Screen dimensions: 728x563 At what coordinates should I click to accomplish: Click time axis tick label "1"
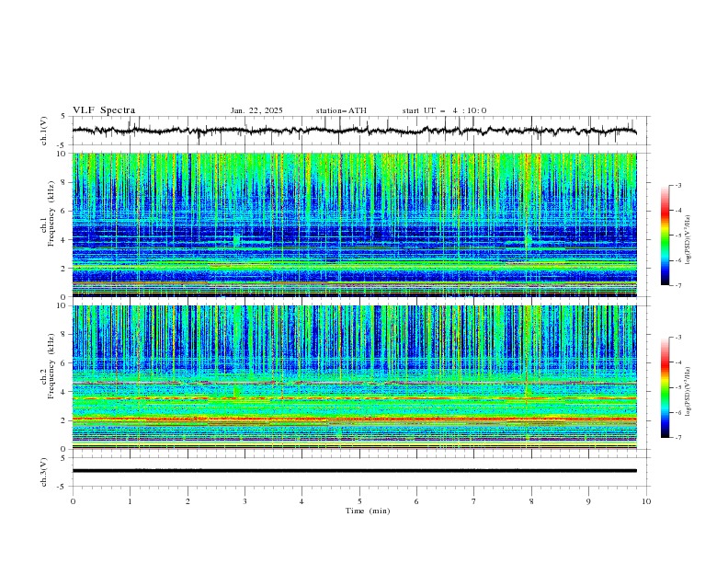pos(130,501)
